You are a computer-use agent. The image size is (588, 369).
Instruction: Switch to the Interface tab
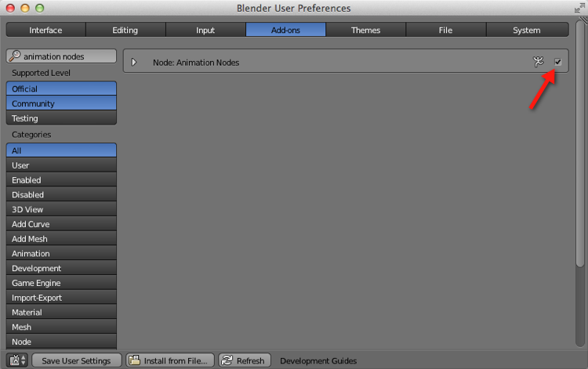pos(45,30)
